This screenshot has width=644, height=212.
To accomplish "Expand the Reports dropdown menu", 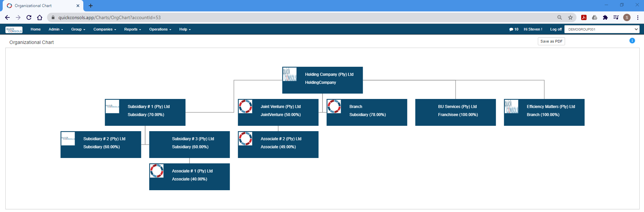I will click(x=132, y=30).
